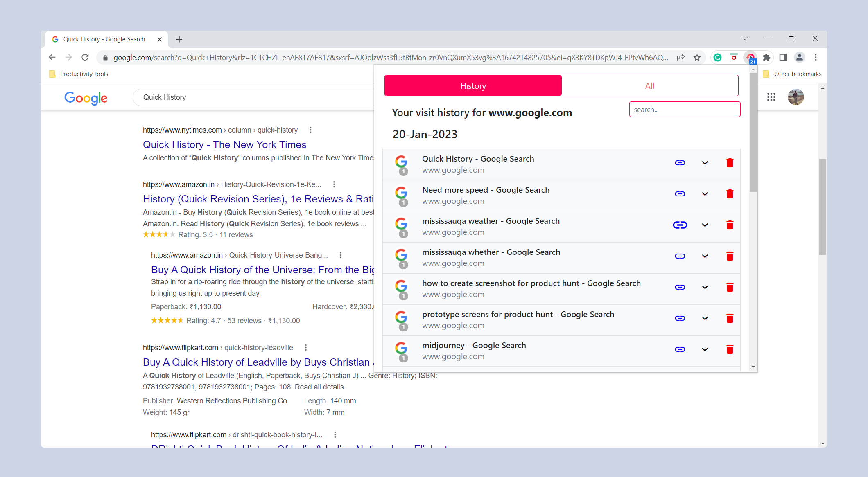This screenshot has height=477, width=868.
Task: Go back to previous page
Action: (x=52, y=57)
